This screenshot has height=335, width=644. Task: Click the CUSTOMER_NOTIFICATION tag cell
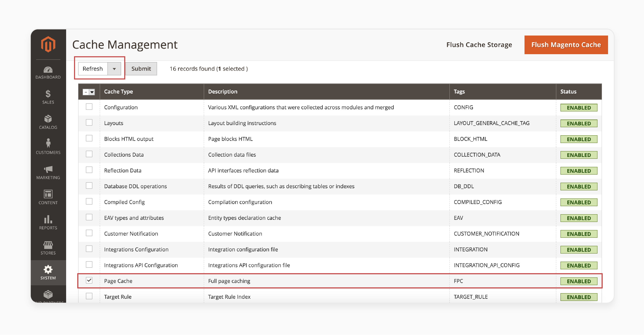click(486, 234)
